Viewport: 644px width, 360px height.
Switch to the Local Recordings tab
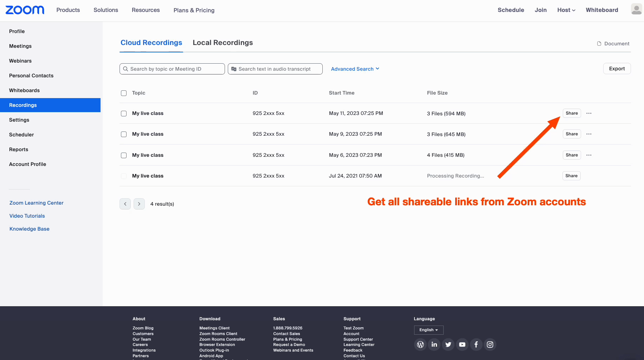pos(223,43)
